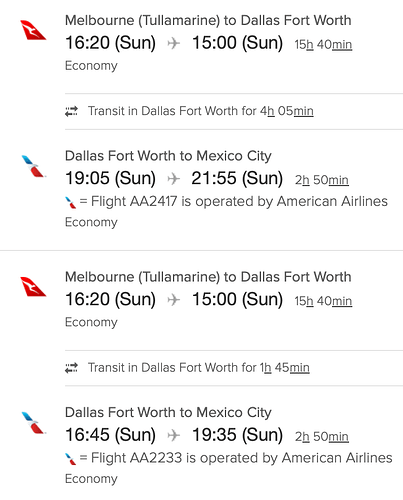Select Flight AA2417 operated by American Airlines text
Image resolution: width=403 pixels, height=500 pixels.
coord(239,201)
